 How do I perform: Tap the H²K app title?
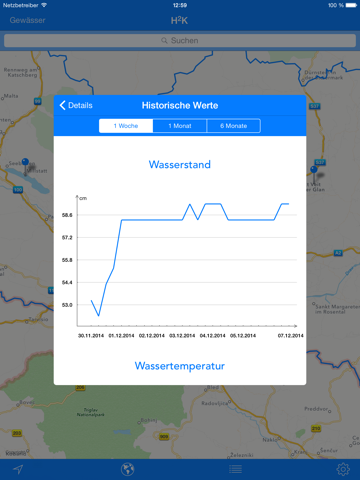tap(179, 20)
